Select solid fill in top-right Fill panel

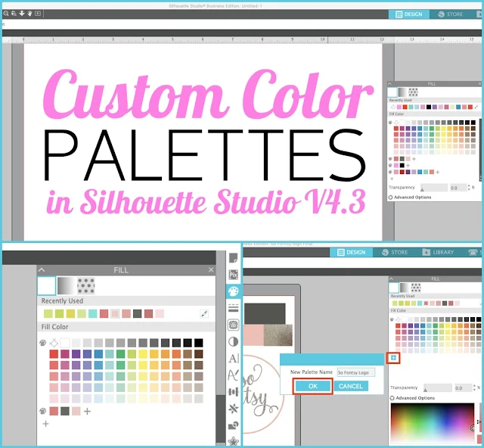point(392,92)
